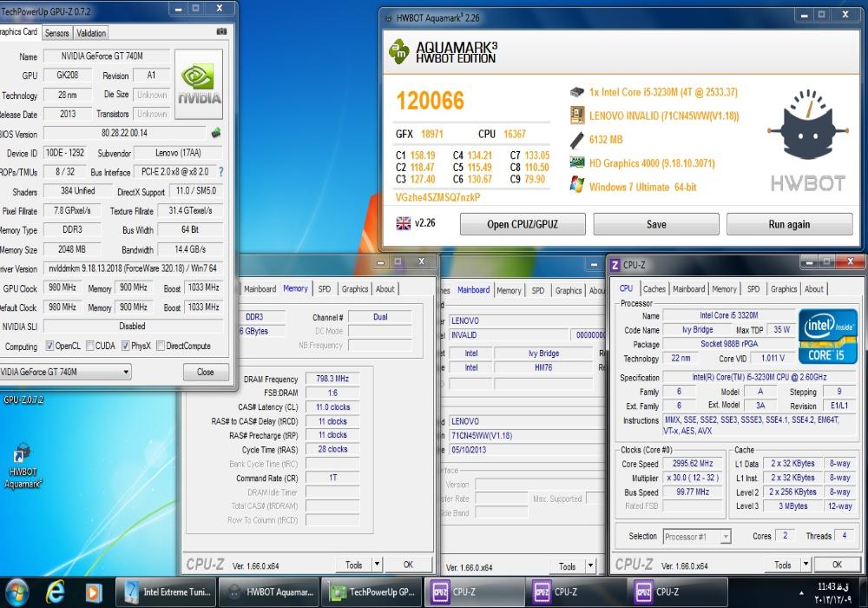Open the SPD tab in CPU-Z Memory window

click(325, 288)
